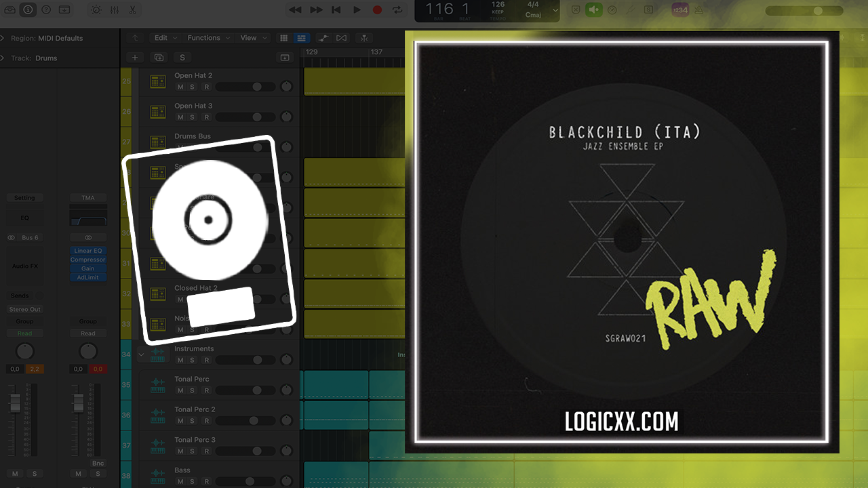Open the Bus 6 input slot
Image resolution: width=868 pixels, height=488 pixels.
31,238
